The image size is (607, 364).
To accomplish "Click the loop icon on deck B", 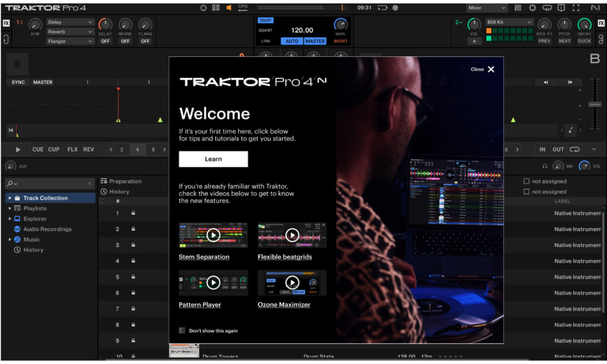I will [574, 149].
